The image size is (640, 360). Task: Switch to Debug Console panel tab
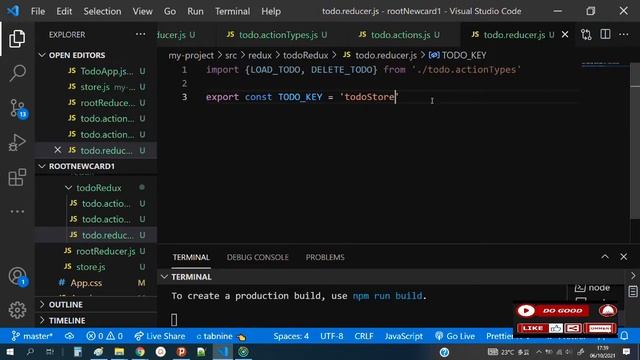(x=258, y=257)
